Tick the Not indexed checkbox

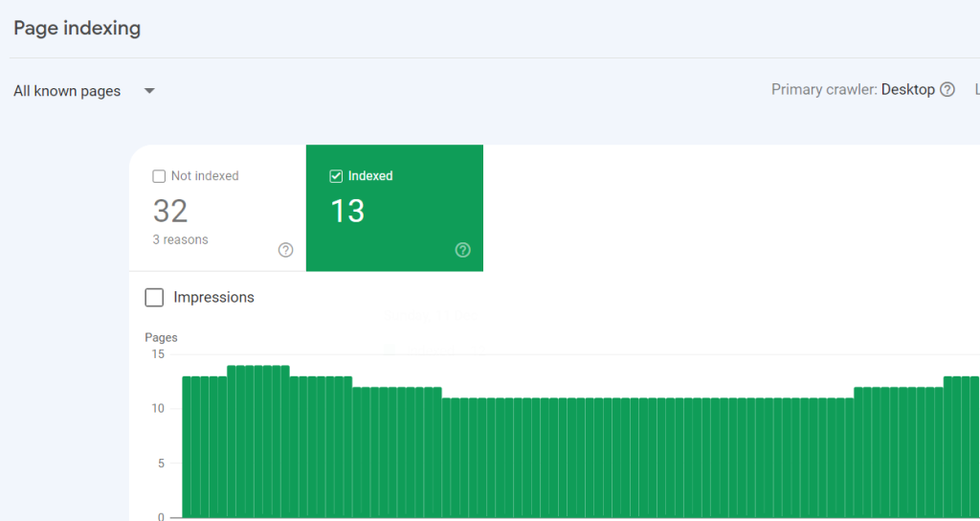159,176
